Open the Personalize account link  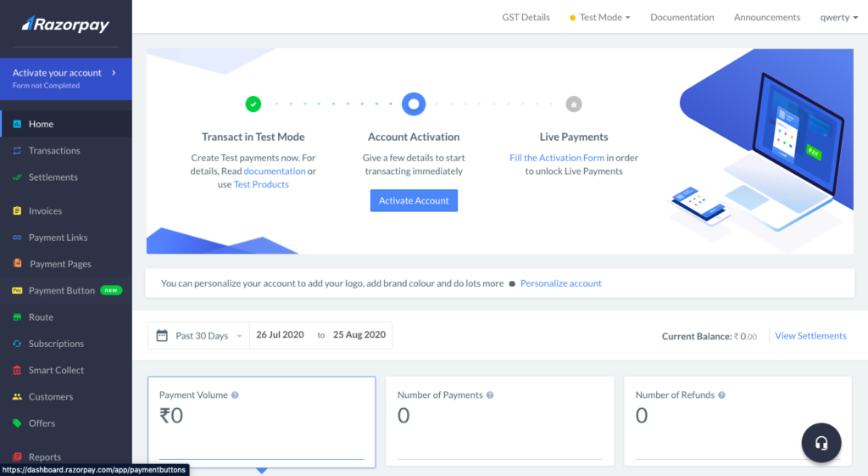click(561, 283)
